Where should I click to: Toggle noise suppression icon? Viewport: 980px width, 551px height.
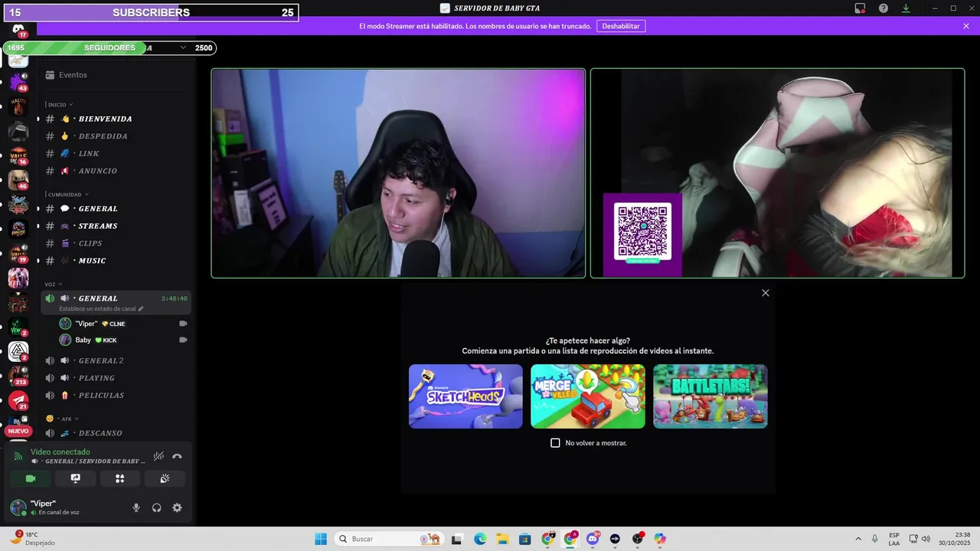point(158,456)
